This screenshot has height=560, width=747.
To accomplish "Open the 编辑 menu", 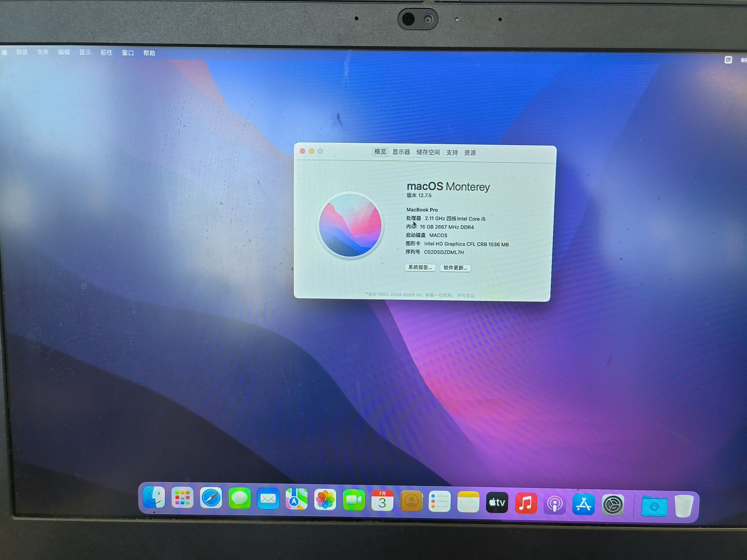I will click(64, 52).
